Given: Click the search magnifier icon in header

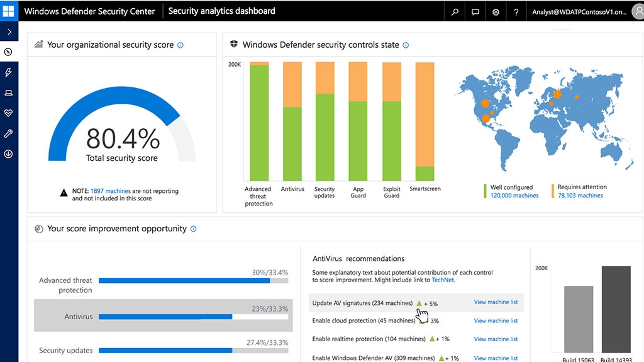Looking at the screenshot, I should [455, 12].
